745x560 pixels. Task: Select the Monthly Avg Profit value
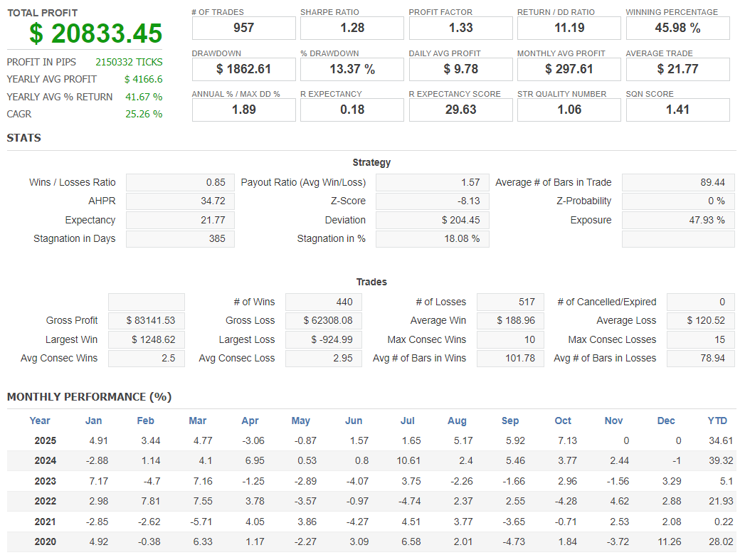pyautogui.click(x=569, y=69)
